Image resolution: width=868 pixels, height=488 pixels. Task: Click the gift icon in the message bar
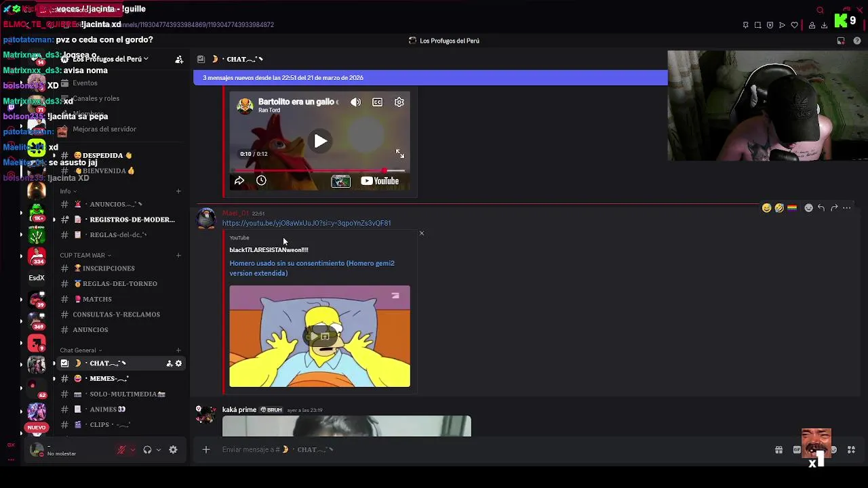[x=778, y=449]
